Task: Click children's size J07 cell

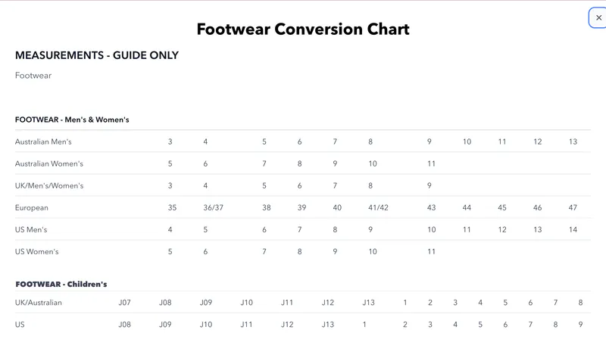Action: pos(124,303)
